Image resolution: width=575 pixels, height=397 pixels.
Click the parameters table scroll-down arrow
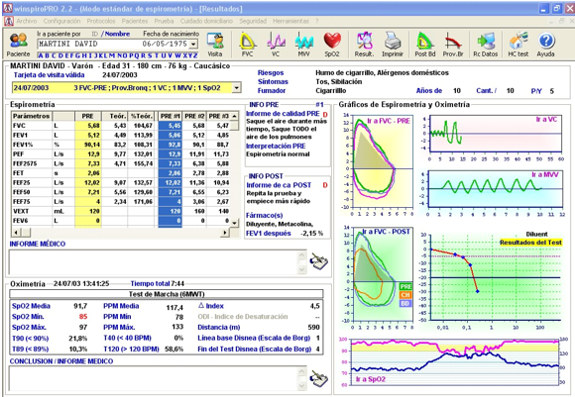(234, 222)
